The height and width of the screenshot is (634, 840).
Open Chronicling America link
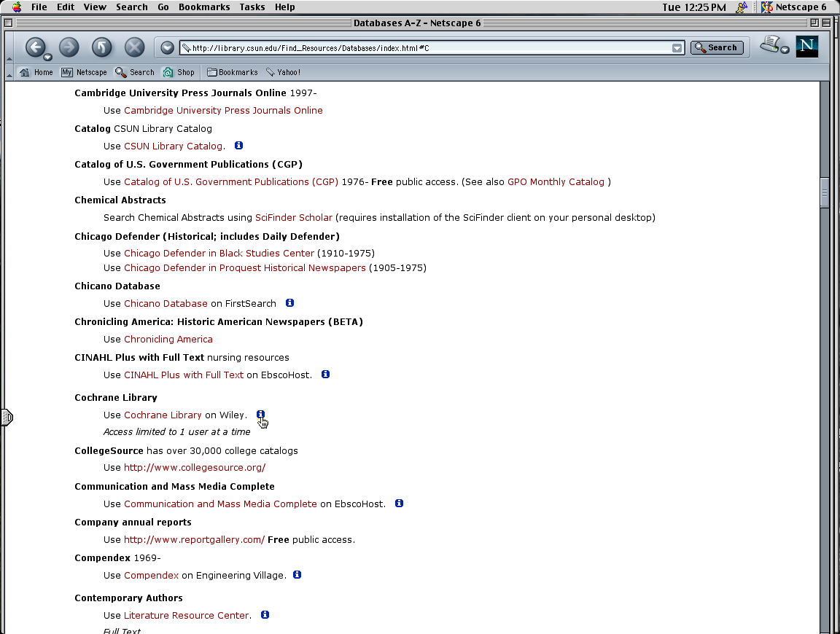point(168,340)
